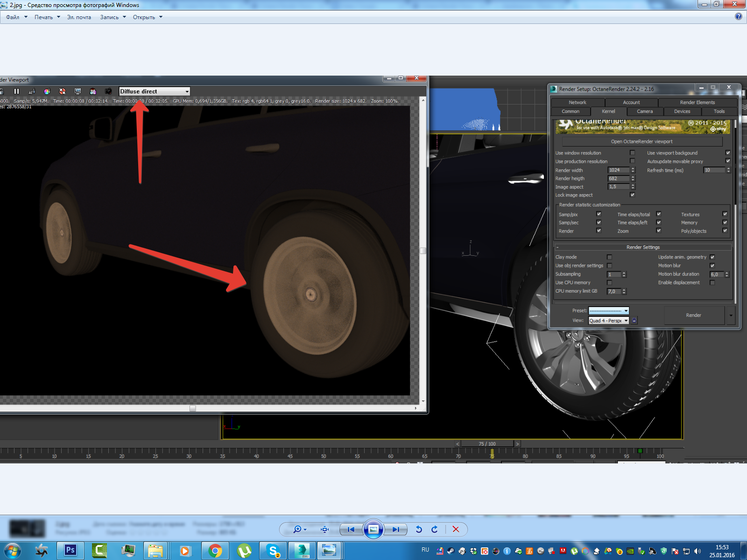
Task: Pause rendering in the Octane viewport
Action: coord(16,91)
